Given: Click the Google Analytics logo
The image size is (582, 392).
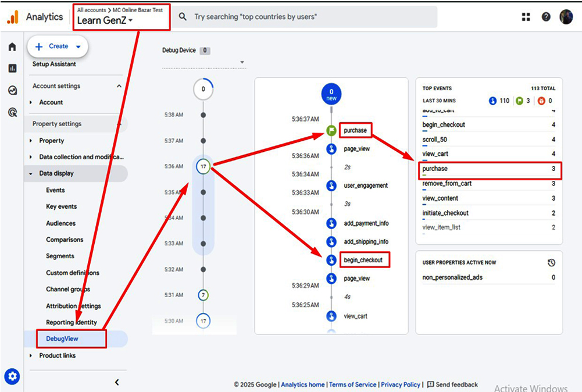Looking at the screenshot, I should [x=13, y=17].
